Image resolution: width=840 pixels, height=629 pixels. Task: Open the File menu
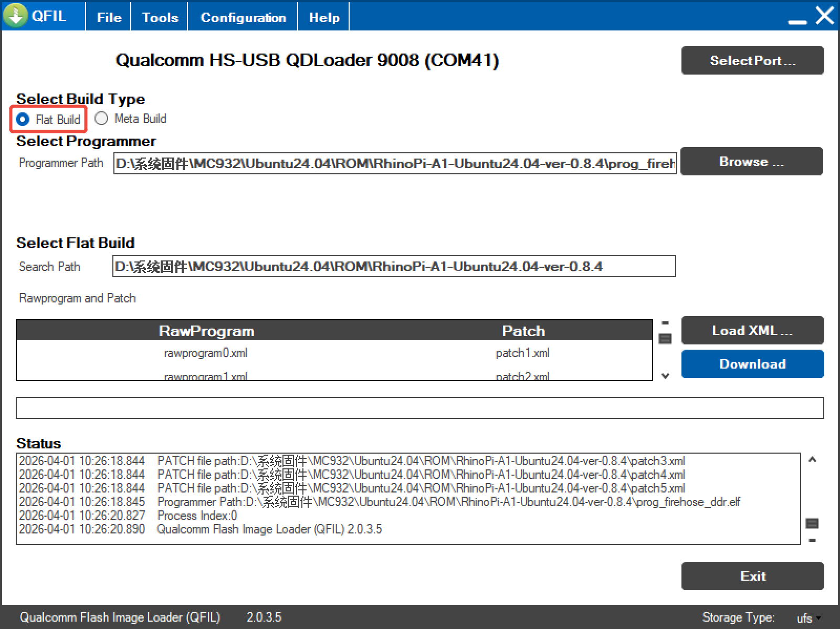coord(109,17)
